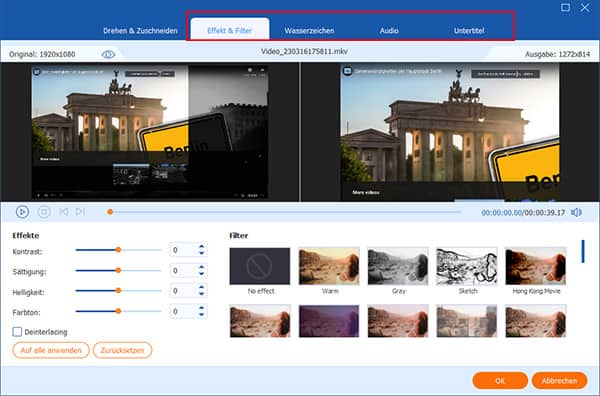This screenshot has height=396, width=600.
Task: Increase Sättigung value with up arrow
Action: [202, 267]
